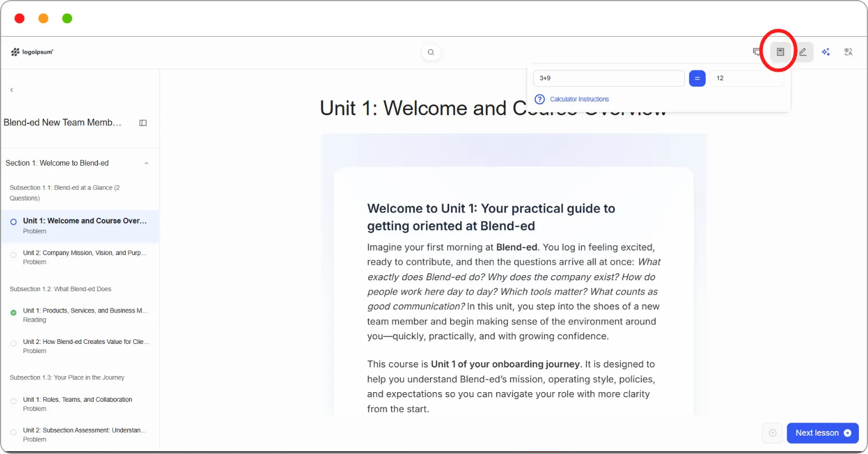Open Unit 1: Welcome and Course Overview
The image size is (868, 454).
[x=80, y=226]
